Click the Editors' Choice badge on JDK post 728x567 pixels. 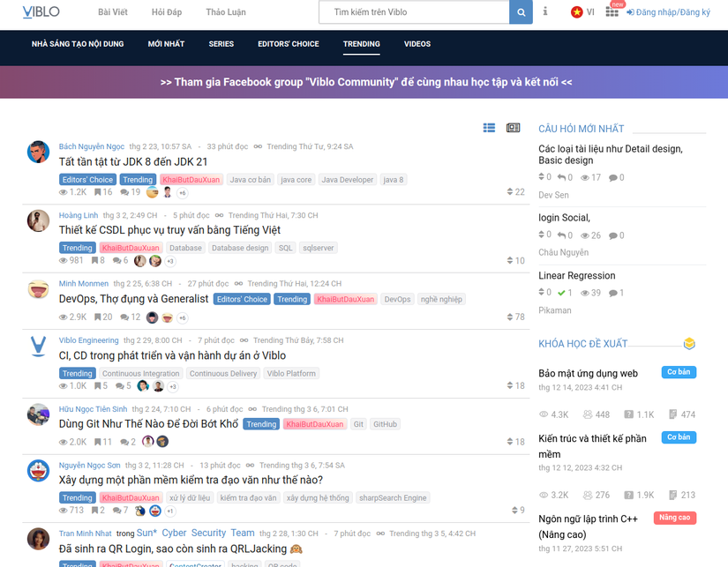87,180
